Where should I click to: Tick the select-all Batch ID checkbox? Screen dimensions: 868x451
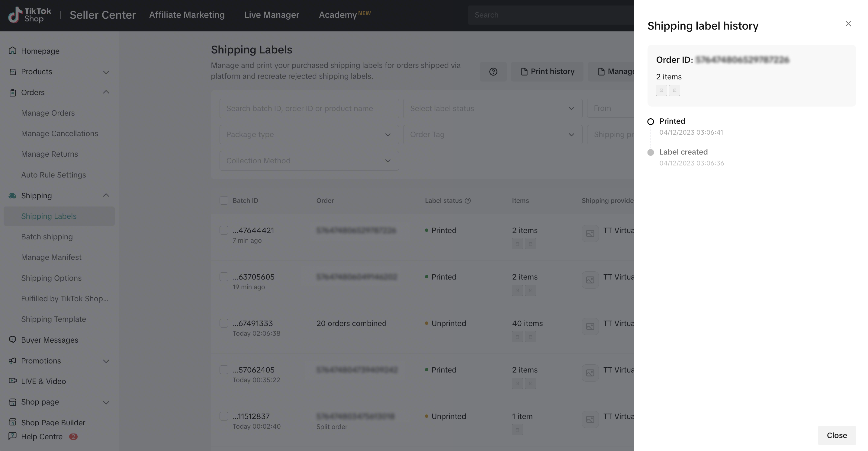[224, 201]
